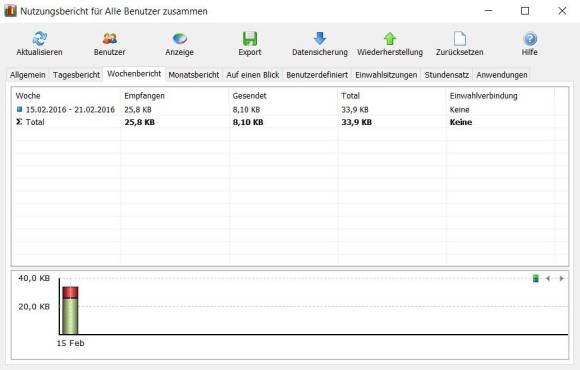Screen dimensions: 580x370
Task: Click the 8,10 KB sent value in week row
Action: click(x=246, y=110)
